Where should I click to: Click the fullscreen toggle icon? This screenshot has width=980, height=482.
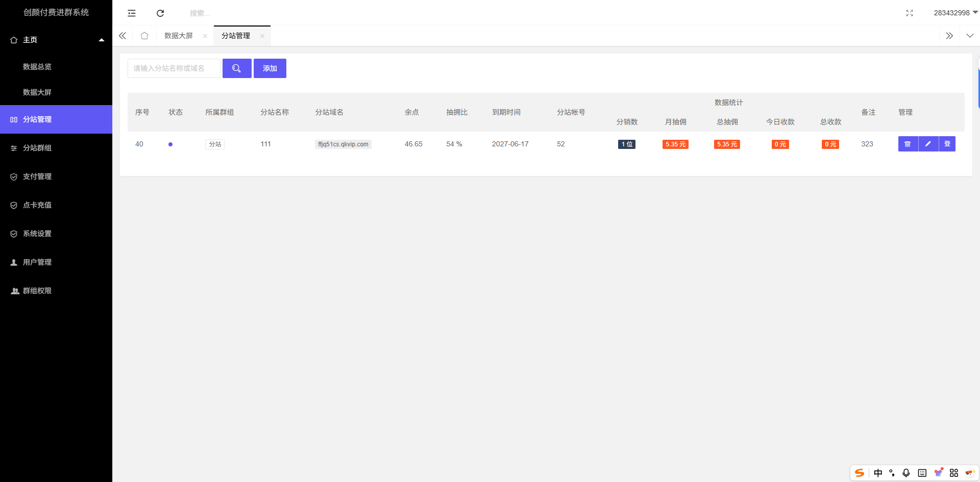(x=909, y=13)
